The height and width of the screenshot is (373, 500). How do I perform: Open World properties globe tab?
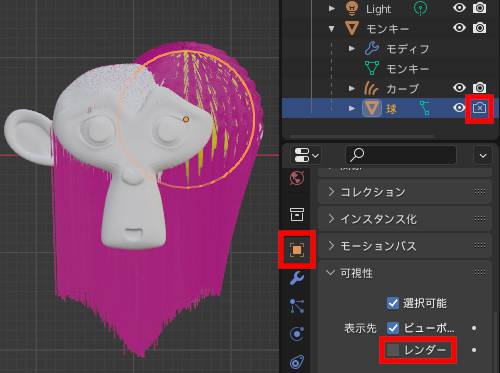[x=296, y=178]
